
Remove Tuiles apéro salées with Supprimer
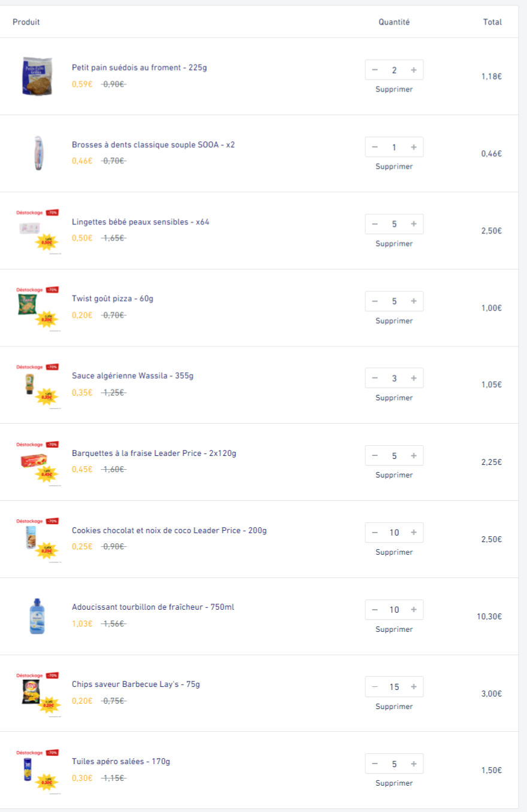(x=394, y=783)
